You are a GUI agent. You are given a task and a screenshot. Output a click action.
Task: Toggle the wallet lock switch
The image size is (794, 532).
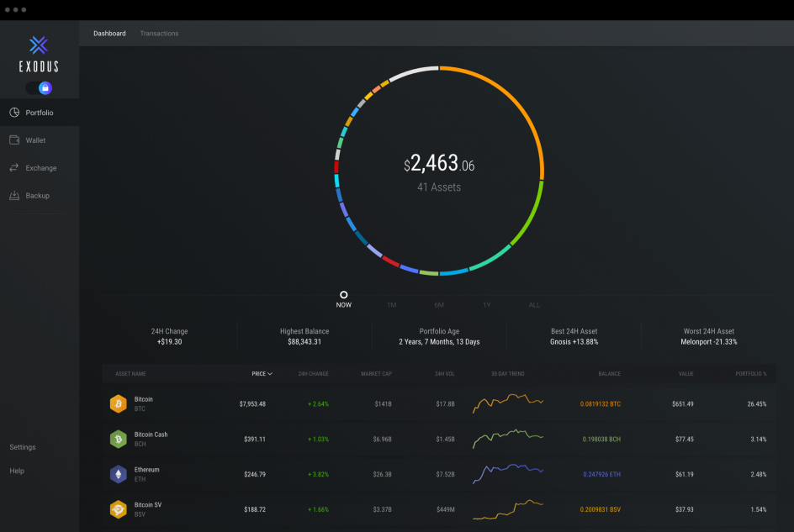[x=40, y=88]
